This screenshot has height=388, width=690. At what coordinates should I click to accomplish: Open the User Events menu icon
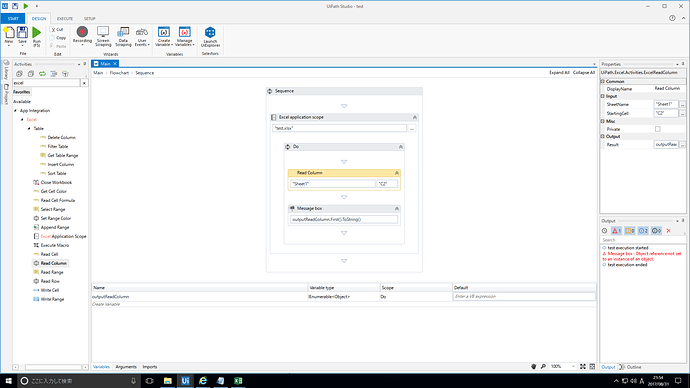pyautogui.click(x=142, y=32)
